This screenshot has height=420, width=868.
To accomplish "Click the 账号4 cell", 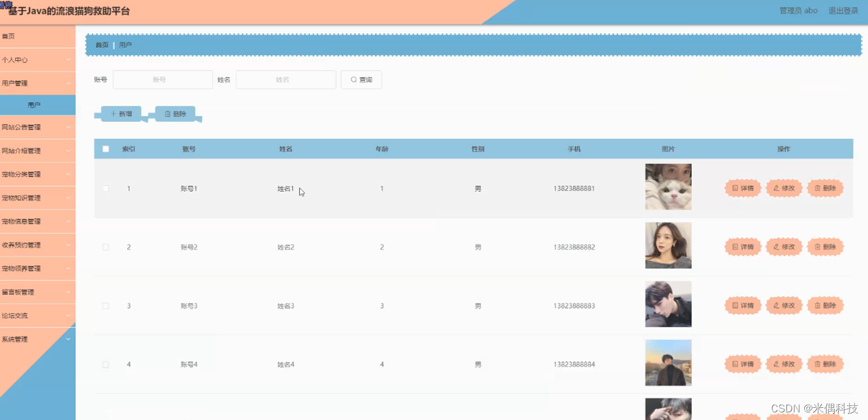I will click(189, 365).
